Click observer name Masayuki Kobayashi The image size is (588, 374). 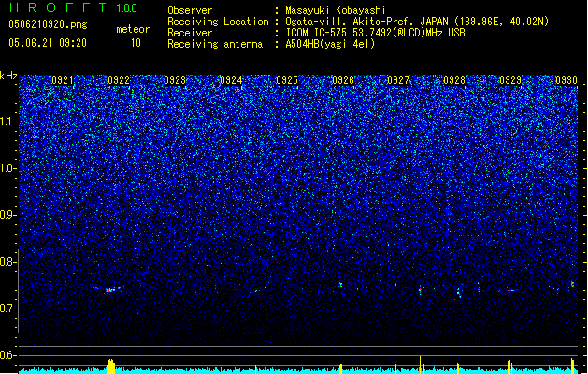click(335, 10)
